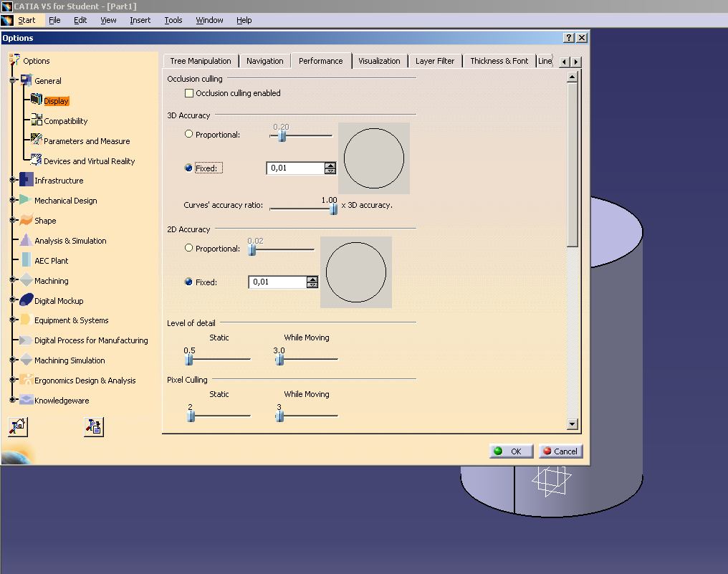Open the Tools menu
The width and height of the screenshot is (728, 574).
pyautogui.click(x=173, y=20)
